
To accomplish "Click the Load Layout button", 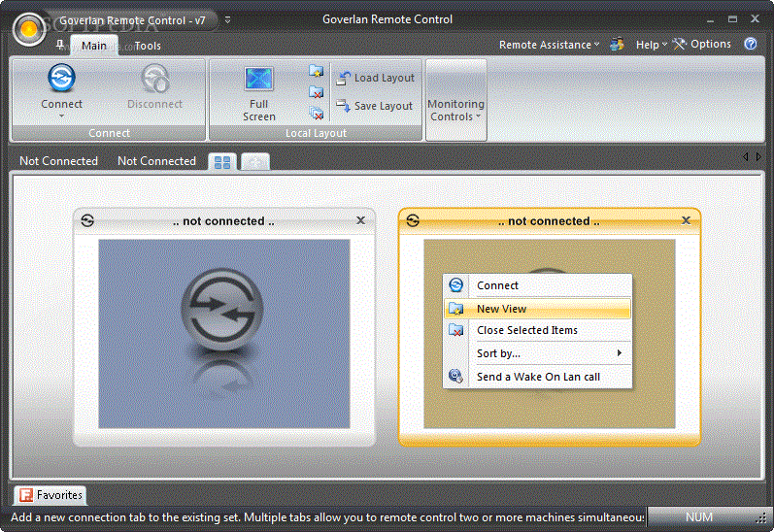I will [375, 78].
